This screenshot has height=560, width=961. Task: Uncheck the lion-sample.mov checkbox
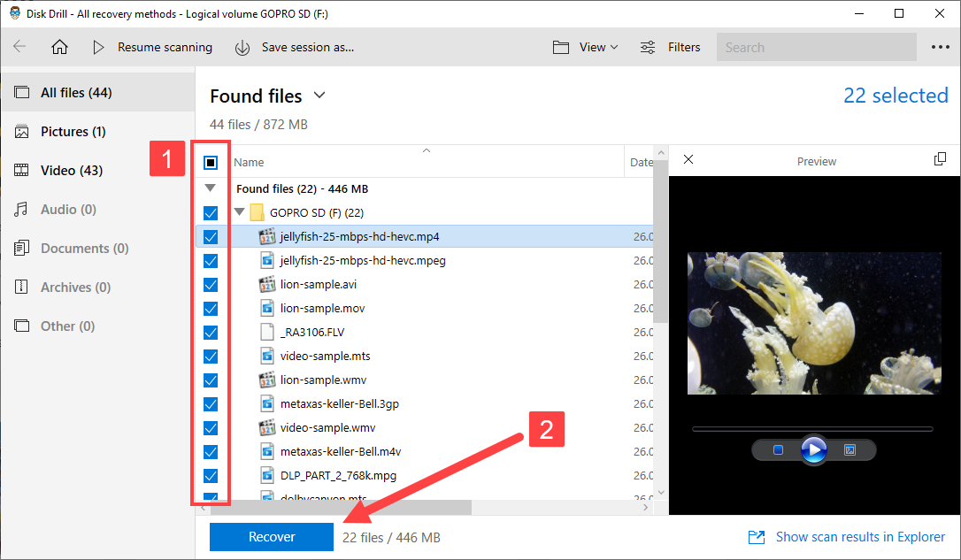pos(211,308)
